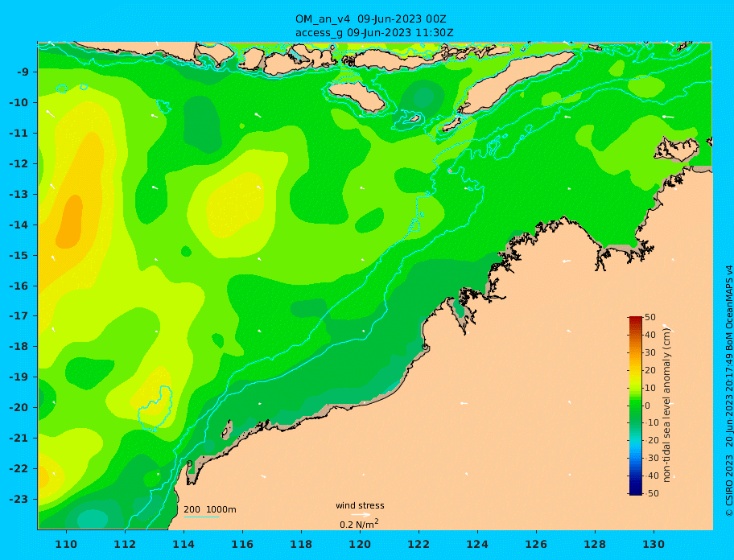This screenshot has height=560, width=734.
Task: Click the title text 'OM_an_v4 09-Jun-2023 00Z'
Action: 370,19
